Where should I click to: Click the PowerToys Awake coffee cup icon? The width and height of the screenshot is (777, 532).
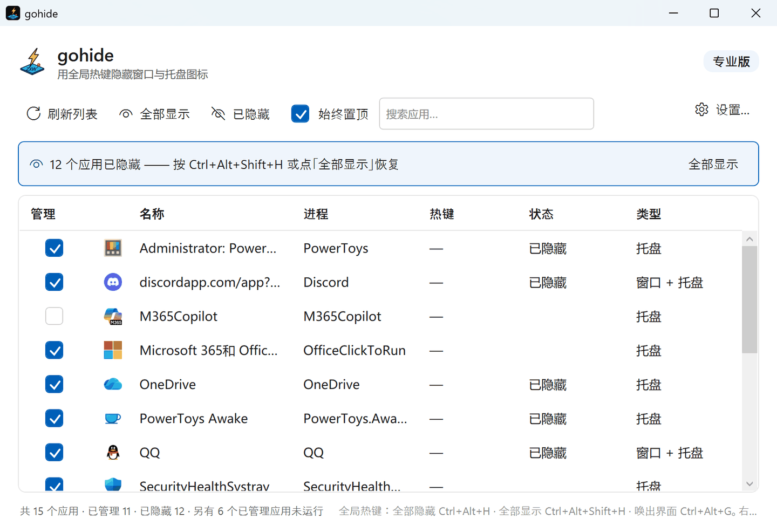tap(113, 418)
